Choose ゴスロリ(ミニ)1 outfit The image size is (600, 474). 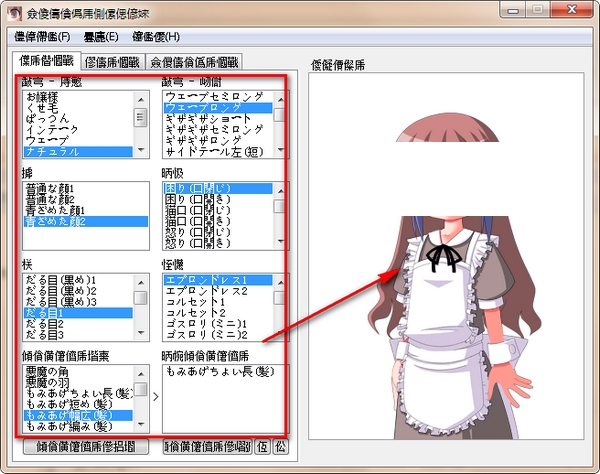pos(218,324)
